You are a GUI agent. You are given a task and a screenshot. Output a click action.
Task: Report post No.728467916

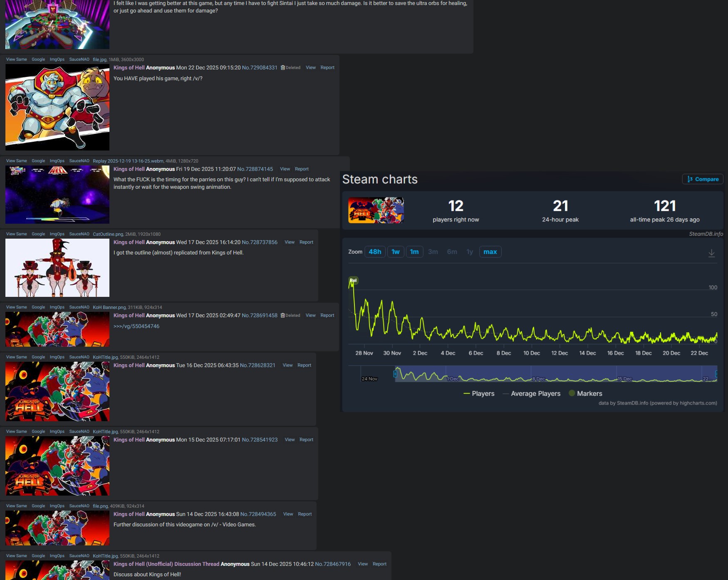click(x=379, y=564)
